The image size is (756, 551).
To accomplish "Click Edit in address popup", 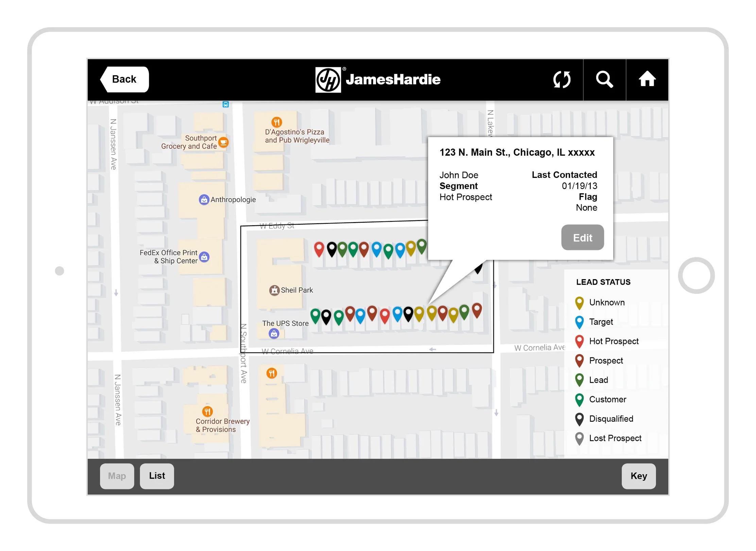I will tap(582, 237).
